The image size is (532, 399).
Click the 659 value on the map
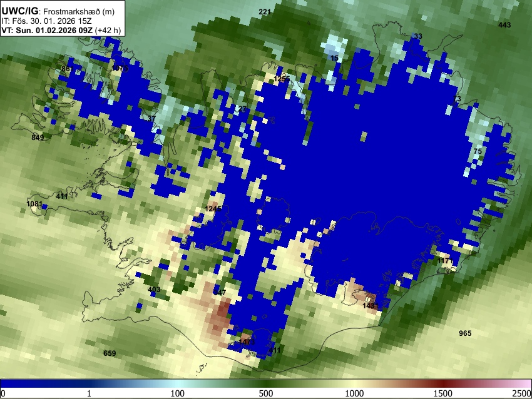tap(110, 353)
